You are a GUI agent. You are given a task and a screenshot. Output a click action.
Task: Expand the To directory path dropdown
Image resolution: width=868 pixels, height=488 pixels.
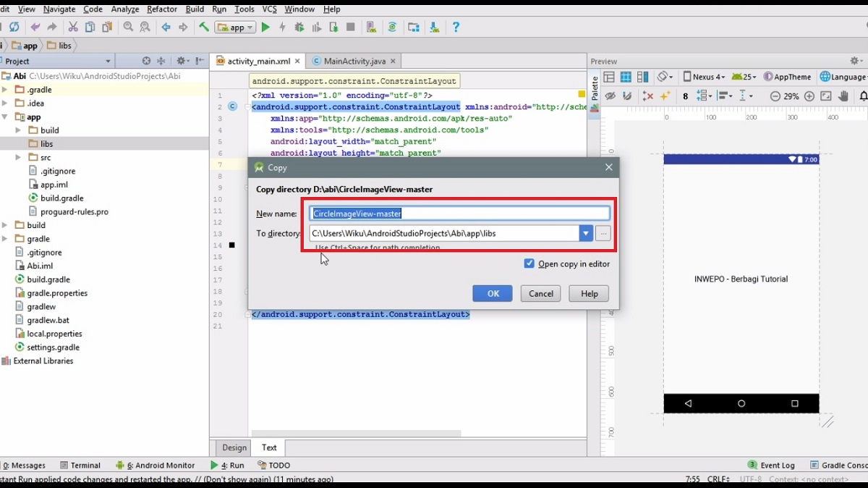click(x=585, y=233)
